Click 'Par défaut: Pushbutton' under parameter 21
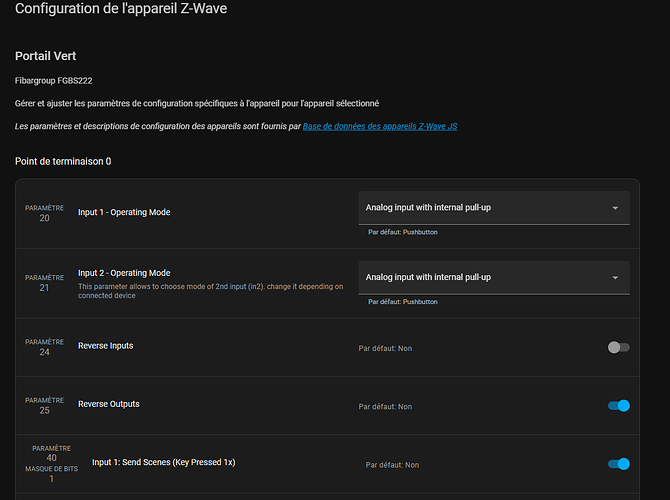 403,302
